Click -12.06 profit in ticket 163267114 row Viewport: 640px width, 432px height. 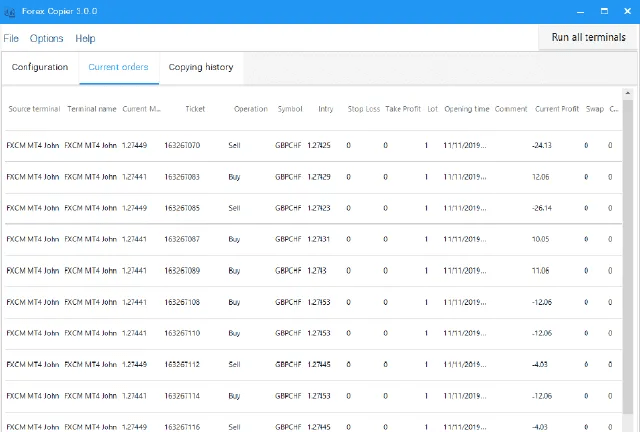[x=542, y=396]
